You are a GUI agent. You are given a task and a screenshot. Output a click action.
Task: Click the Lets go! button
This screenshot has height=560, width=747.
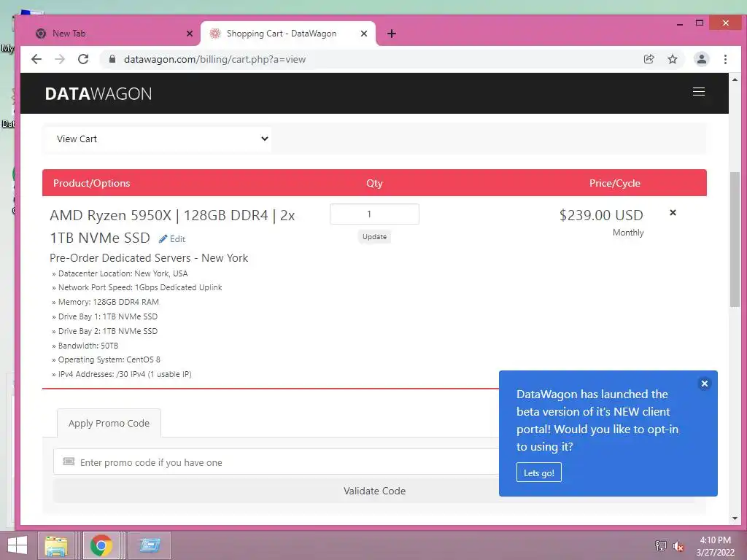click(x=539, y=472)
